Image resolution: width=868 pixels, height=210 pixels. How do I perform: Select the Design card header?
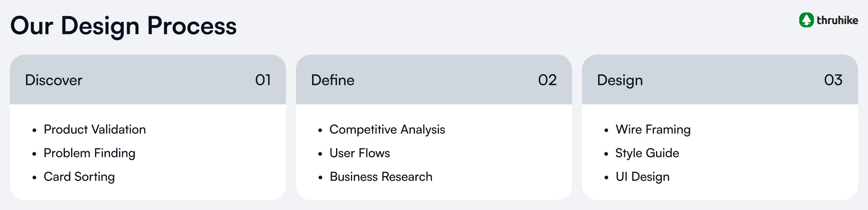620,80
